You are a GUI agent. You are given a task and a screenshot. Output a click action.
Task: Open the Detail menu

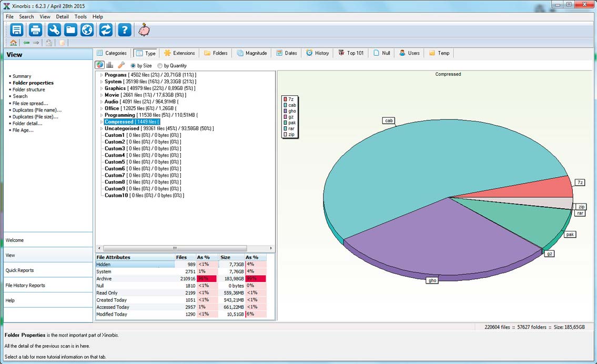pos(62,17)
